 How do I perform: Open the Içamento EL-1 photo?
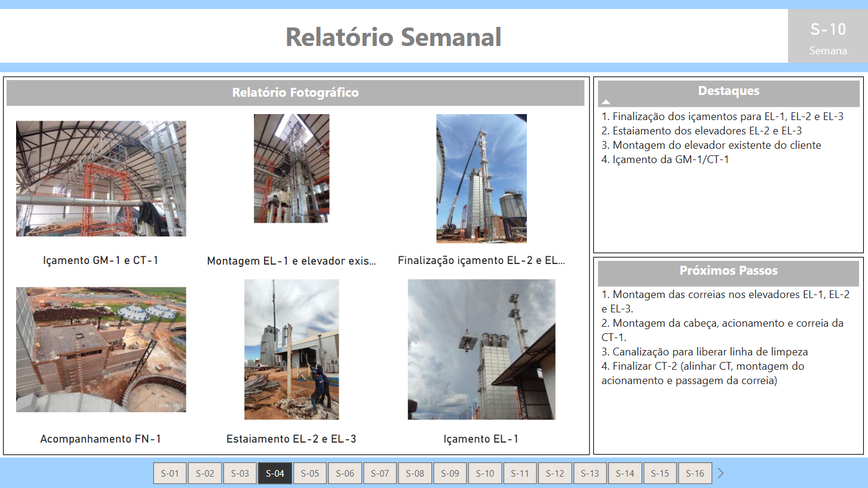coord(481,349)
